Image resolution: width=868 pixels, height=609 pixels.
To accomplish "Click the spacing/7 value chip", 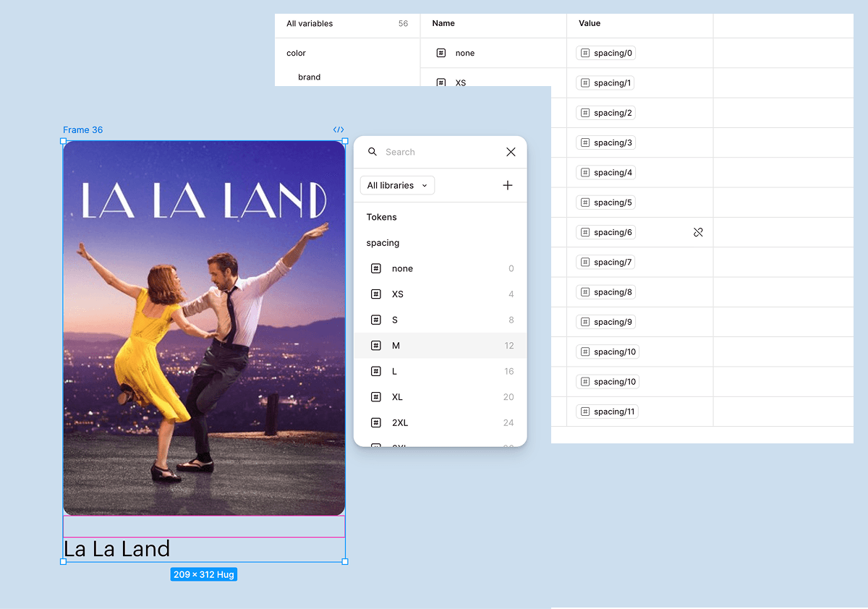I will point(605,262).
